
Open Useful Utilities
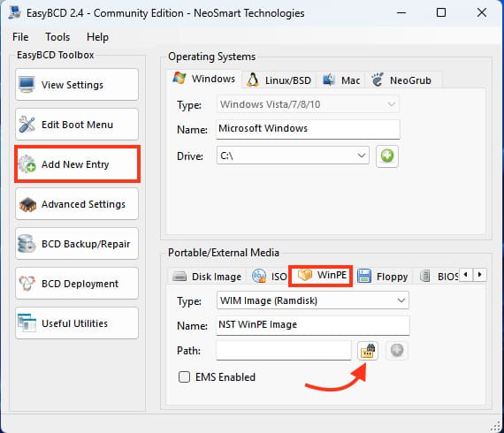point(77,323)
